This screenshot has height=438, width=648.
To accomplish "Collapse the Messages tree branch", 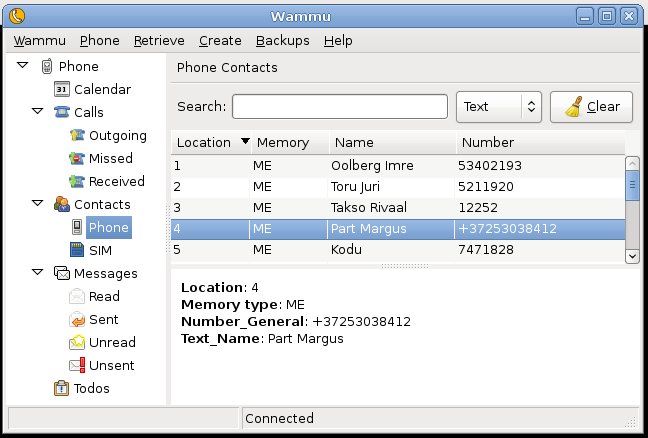I will [37, 273].
